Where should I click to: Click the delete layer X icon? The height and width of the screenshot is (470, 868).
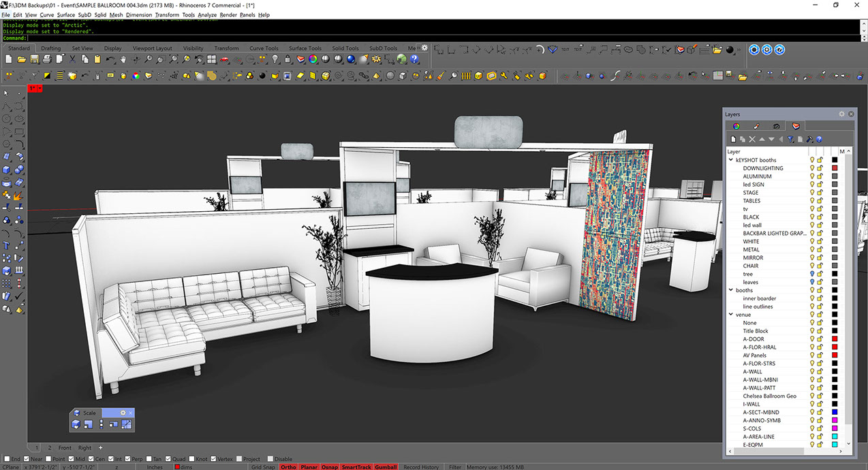[x=752, y=139]
